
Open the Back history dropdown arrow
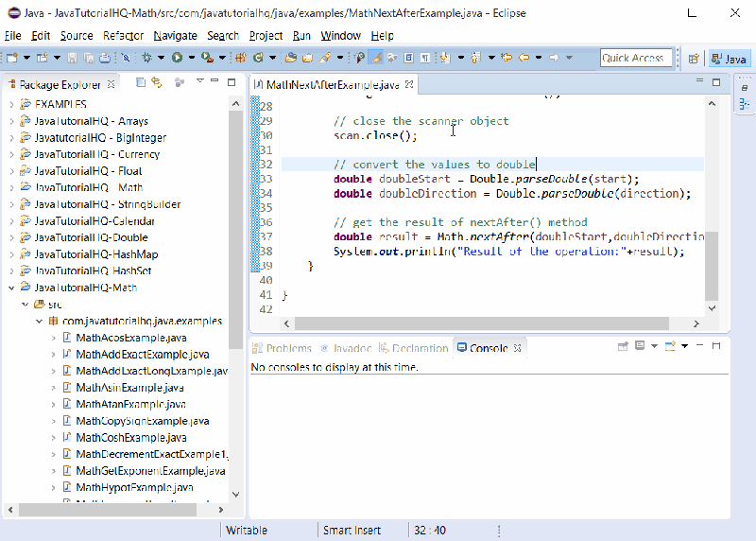(538, 58)
